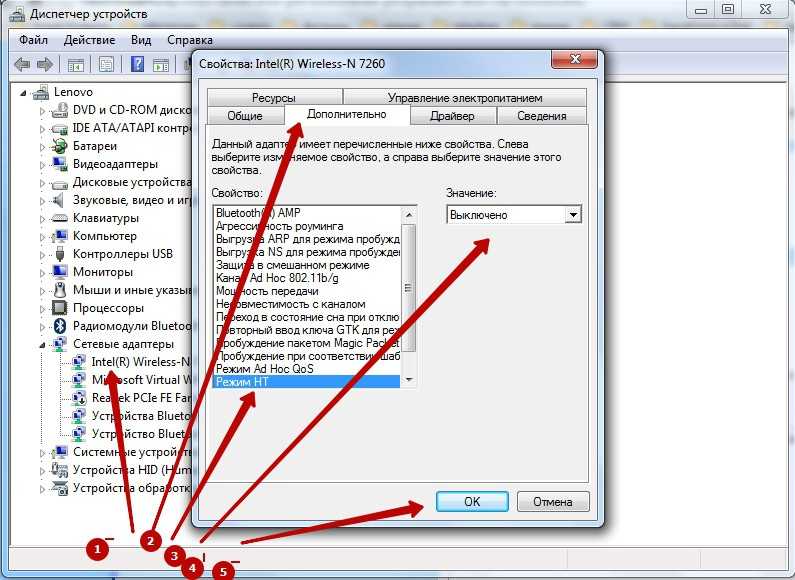Expand the Процессоры node
The image size is (795, 580).
43,308
